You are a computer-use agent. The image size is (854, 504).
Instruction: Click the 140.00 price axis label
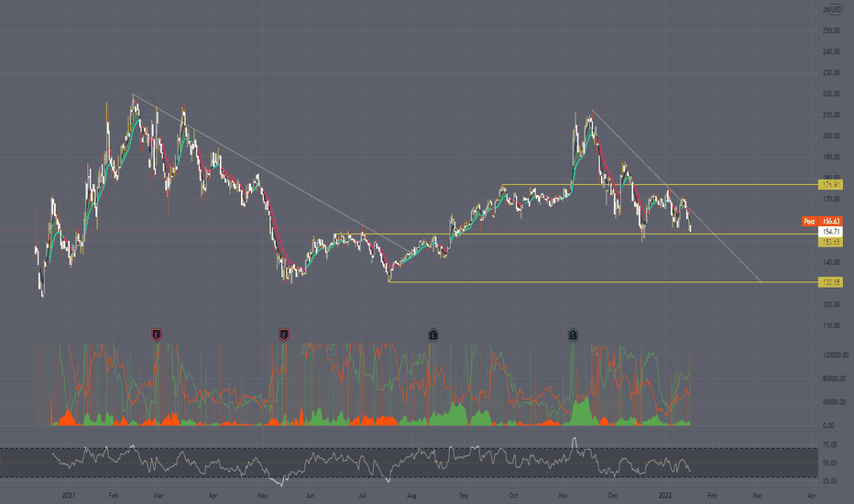coord(831,263)
